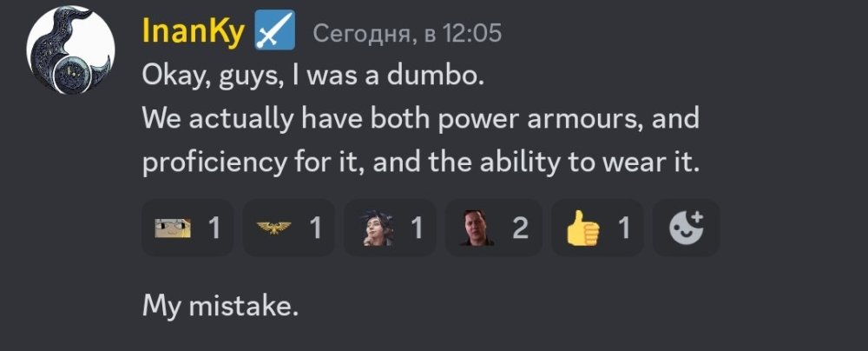Click the count number 2 on reaction
This screenshot has width=868, height=351.
pos(520,228)
